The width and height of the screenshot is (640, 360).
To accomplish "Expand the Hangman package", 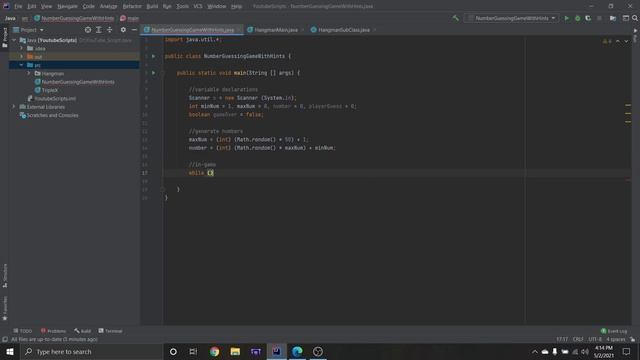I will coord(29,73).
